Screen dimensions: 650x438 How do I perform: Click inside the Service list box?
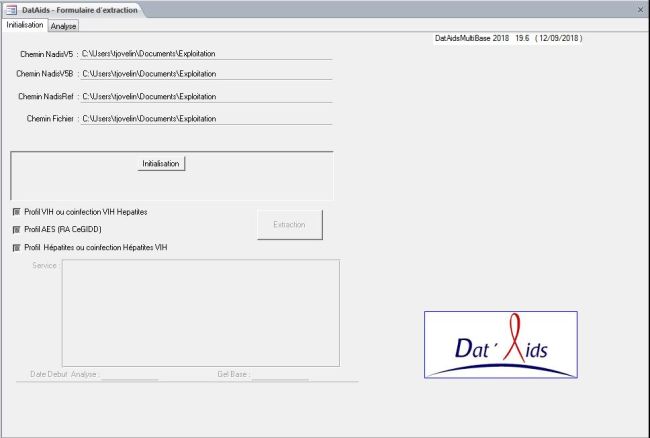coord(200,312)
